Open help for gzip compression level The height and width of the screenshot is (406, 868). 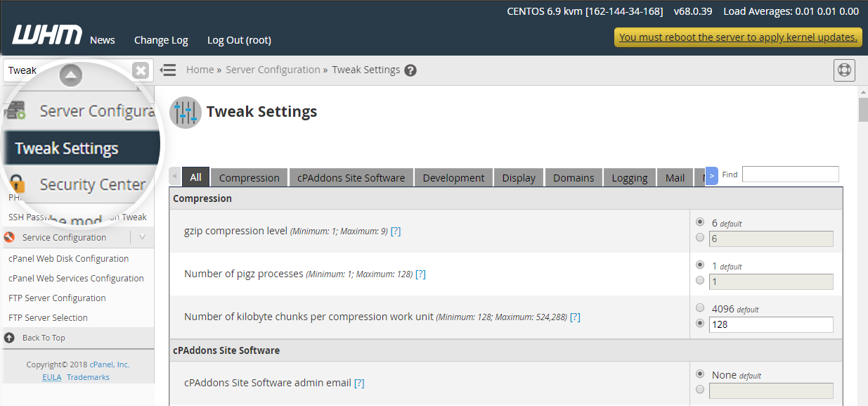[396, 231]
